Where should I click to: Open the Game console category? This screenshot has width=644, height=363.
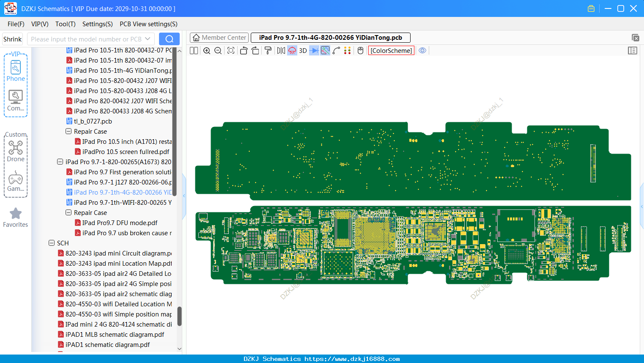16,181
